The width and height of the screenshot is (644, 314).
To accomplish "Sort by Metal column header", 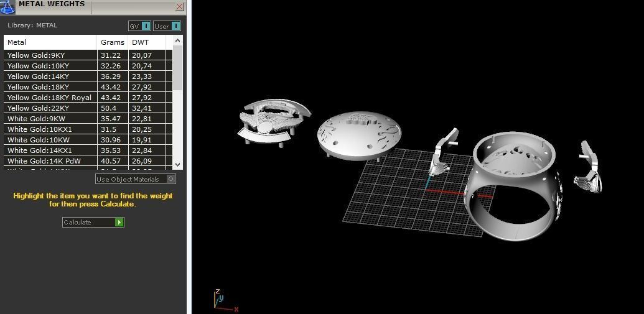I will pyautogui.click(x=50, y=42).
